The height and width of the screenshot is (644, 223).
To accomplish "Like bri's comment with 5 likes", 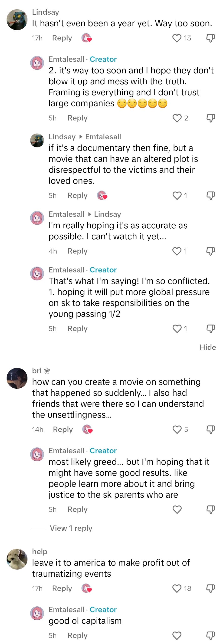I will [x=177, y=429].
